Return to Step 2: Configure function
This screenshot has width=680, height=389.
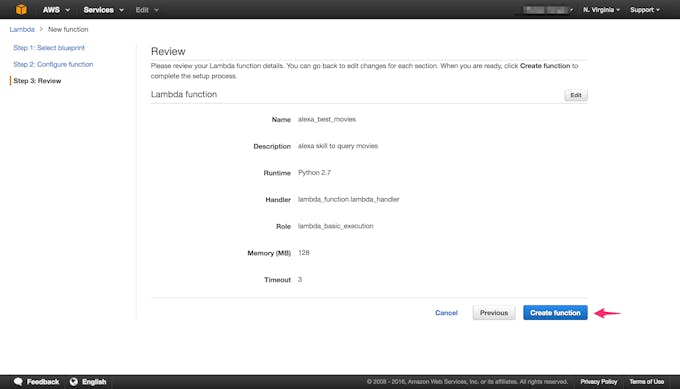point(53,64)
